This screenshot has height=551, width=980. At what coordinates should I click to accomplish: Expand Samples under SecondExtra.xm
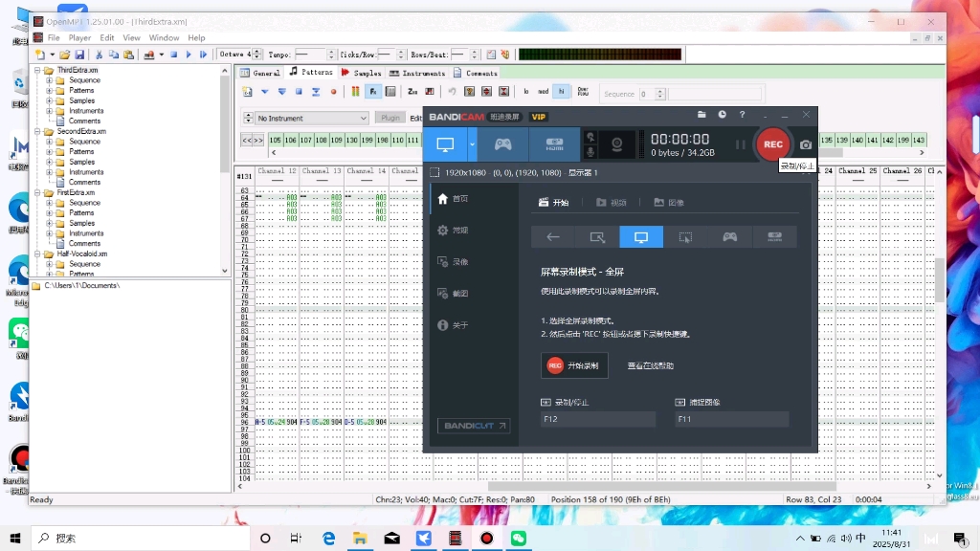pos(50,162)
